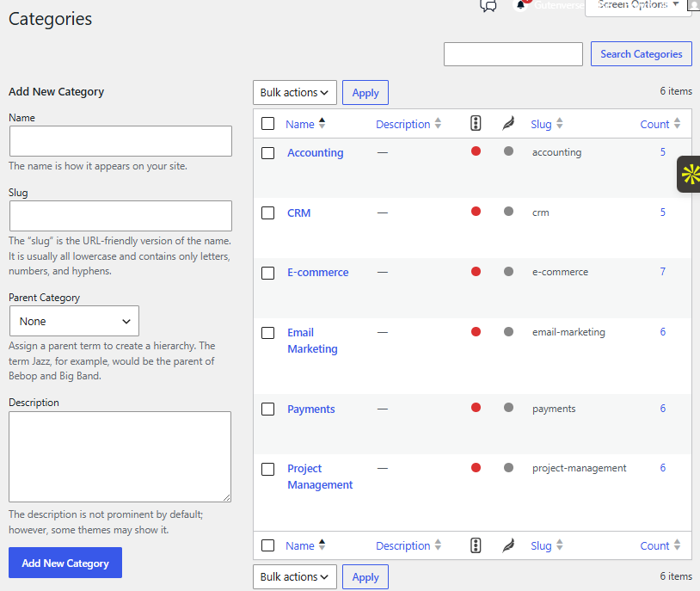Viewport: 700px width, 591px height.
Task: Tick the E-commerce row checkbox
Action: [x=267, y=273]
